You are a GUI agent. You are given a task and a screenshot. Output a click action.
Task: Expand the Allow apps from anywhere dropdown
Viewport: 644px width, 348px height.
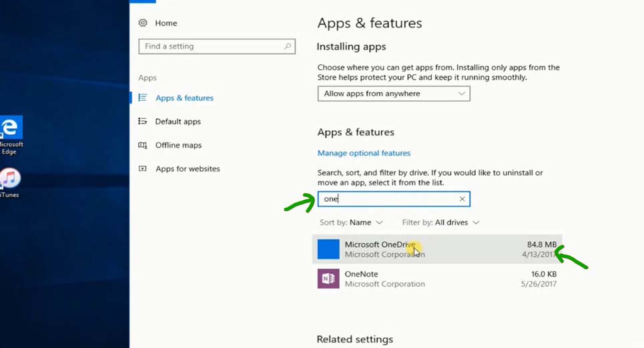[394, 94]
